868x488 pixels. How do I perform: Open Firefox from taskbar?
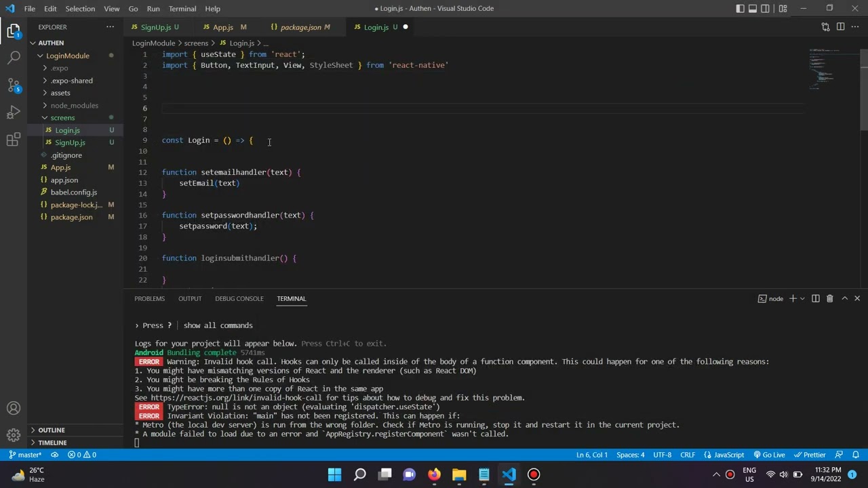[x=434, y=474]
